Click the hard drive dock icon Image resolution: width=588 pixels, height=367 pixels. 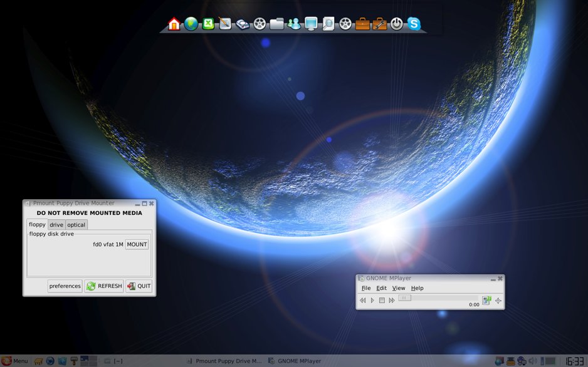point(242,24)
